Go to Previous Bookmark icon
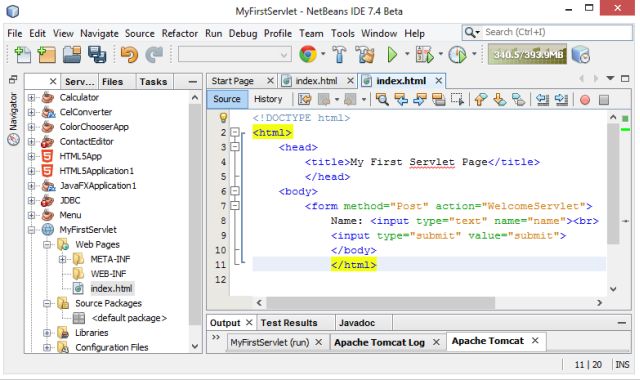 click(481, 99)
